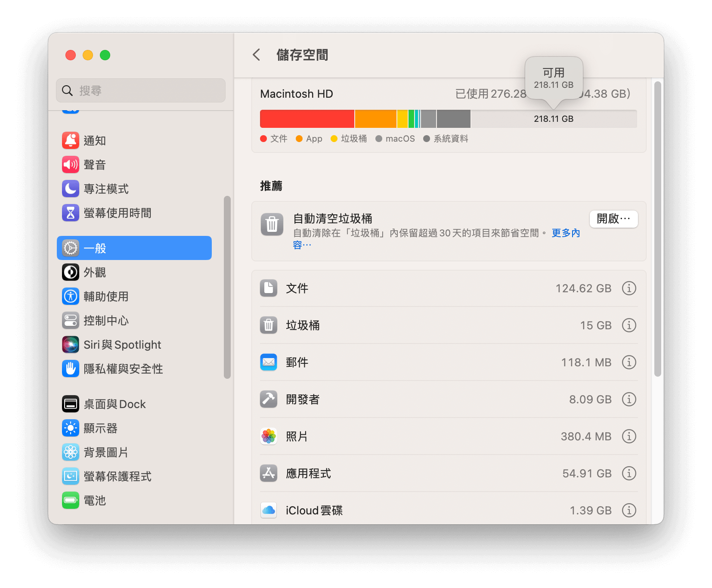Viewport: 712px width, 588px height.
Task: Show info for 垃圾桶 storage row
Action: 629,325
